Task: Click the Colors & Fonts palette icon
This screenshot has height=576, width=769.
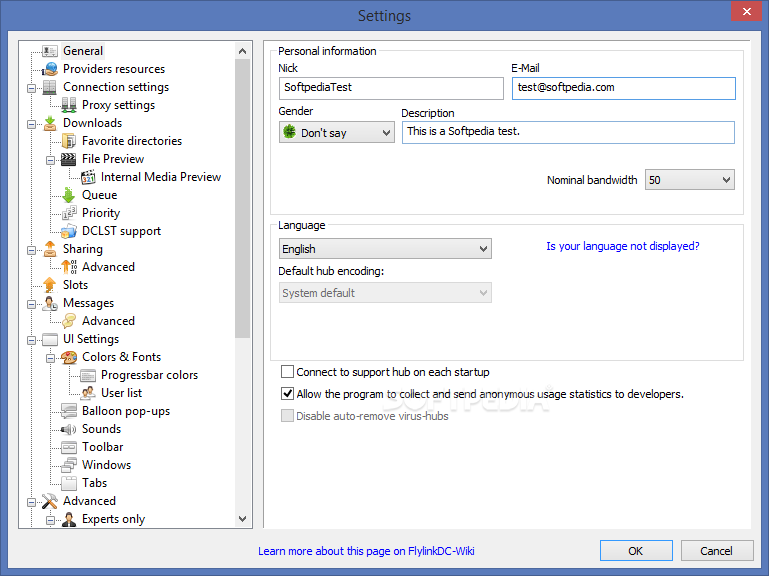Action: (69, 357)
